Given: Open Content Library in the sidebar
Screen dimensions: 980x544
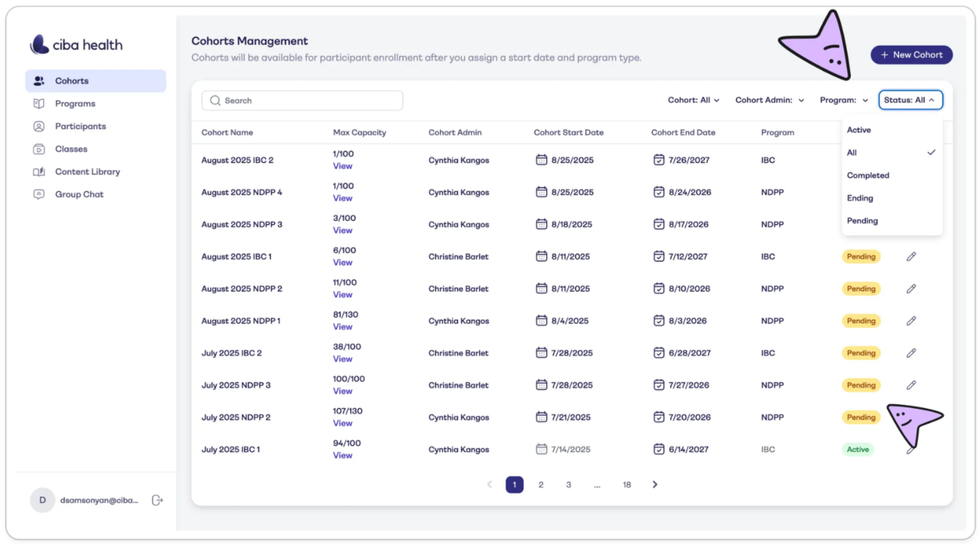Looking at the screenshot, I should [95, 171].
